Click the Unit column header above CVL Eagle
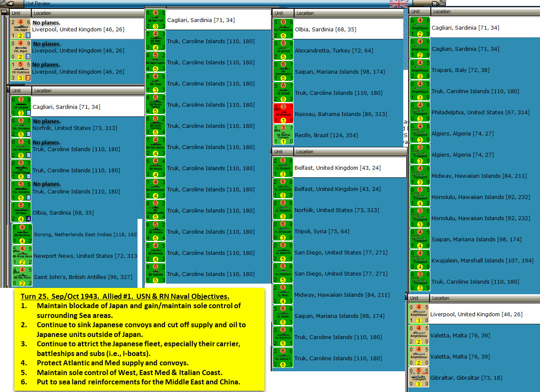The height and width of the screenshot is (392, 540). click(21, 14)
